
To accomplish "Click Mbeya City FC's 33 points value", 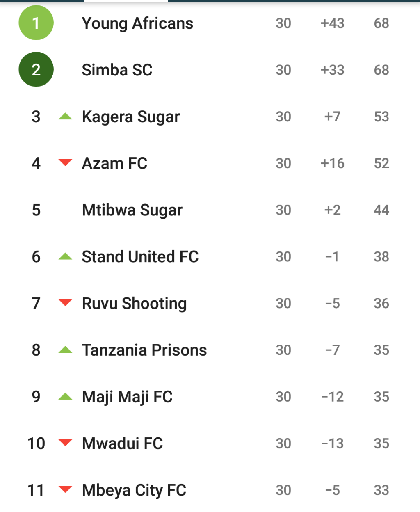I will tap(381, 490).
